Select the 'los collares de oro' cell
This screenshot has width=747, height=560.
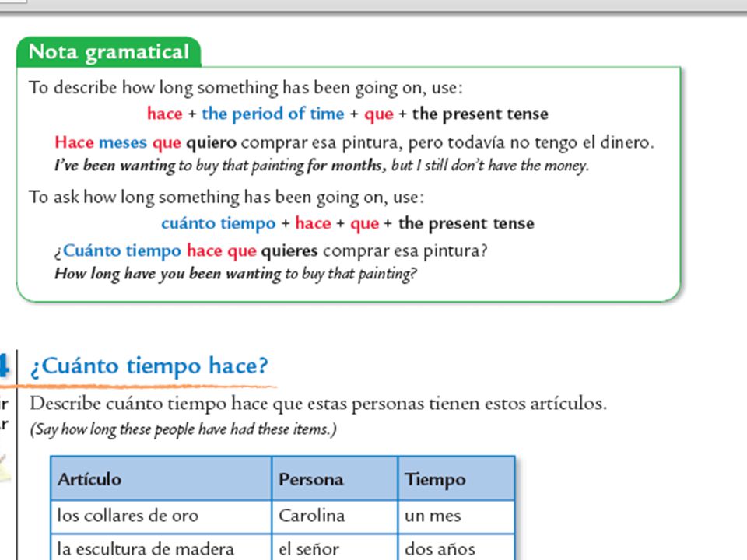tap(161, 516)
